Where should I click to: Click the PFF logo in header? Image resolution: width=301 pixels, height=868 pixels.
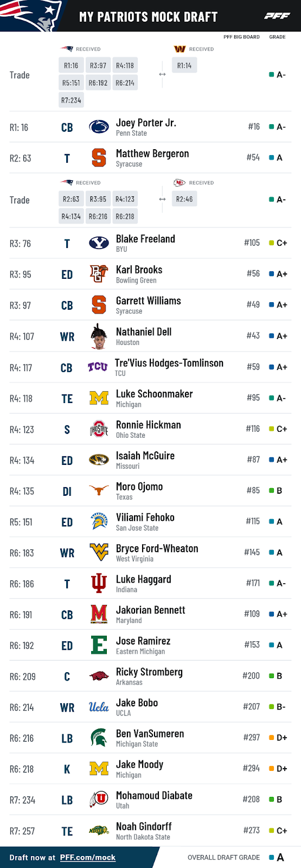click(277, 16)
